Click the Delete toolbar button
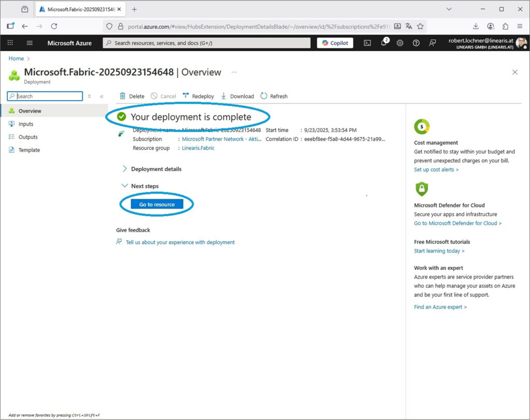530x420 pixels. pyautogui.click(x=132, y=96)
